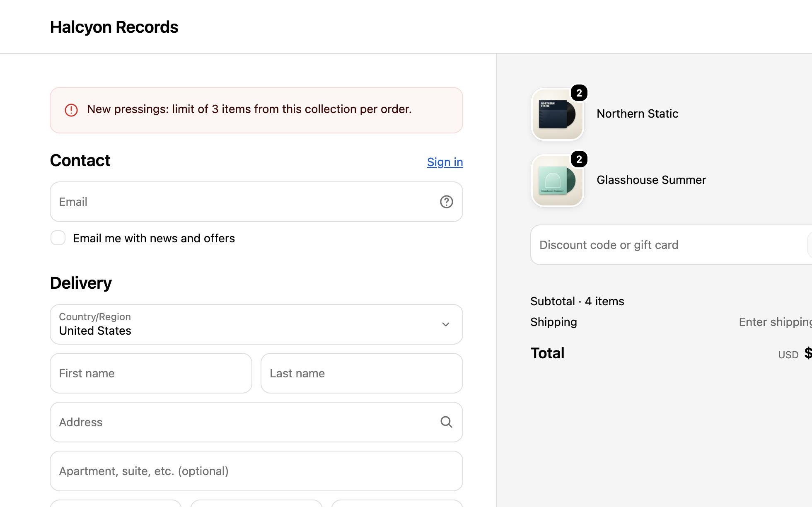812x507 pixels.
Task: Click the error alert icon in the banner
Action: pyautogui.click(x=71, y=110)
